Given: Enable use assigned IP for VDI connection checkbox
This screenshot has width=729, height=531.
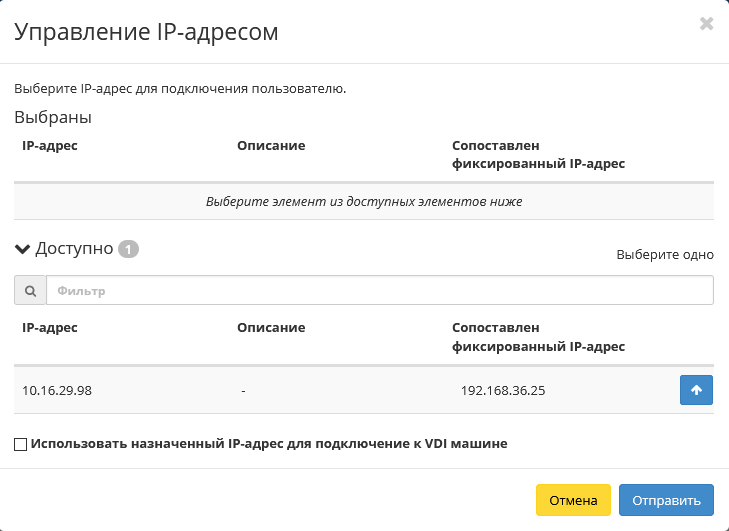Looking at the screenshot, I should pyautogui.click(x=21, y=443).
